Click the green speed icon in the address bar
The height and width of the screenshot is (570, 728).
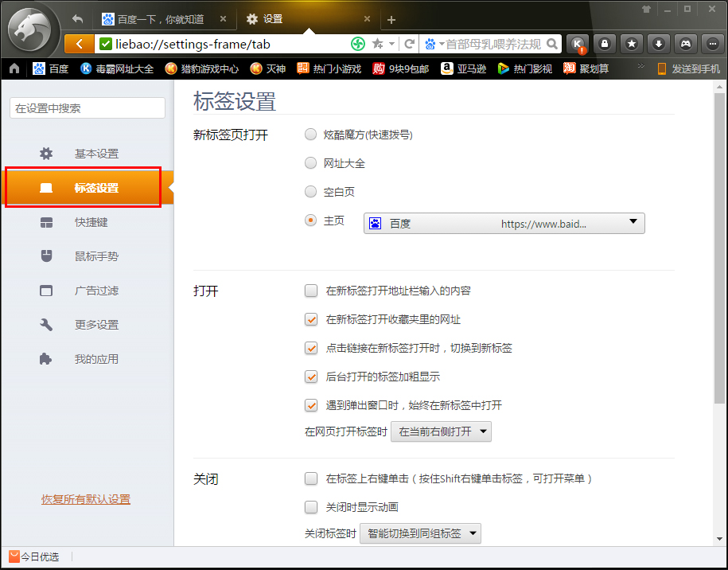coord(357,45)
